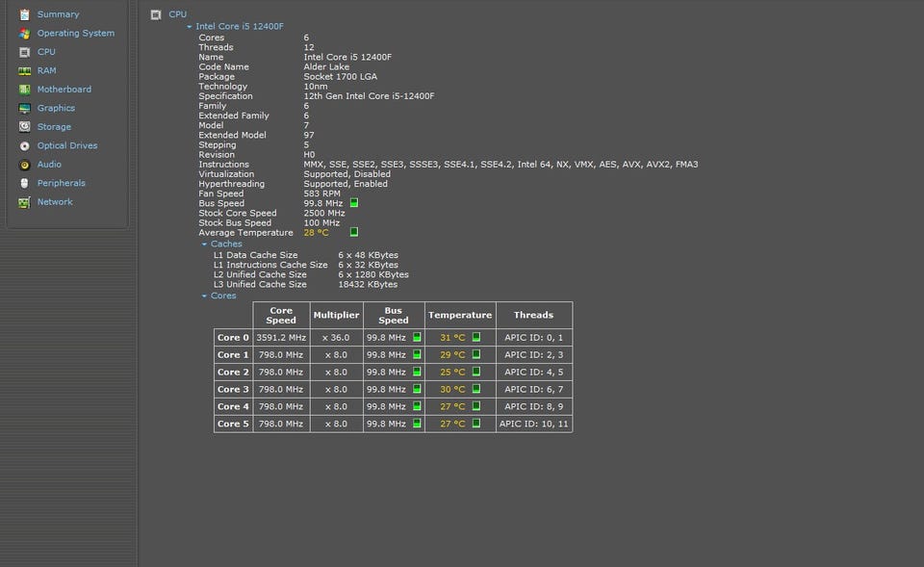Collapse the Cores section
The image size is (924, 567).
204,296
